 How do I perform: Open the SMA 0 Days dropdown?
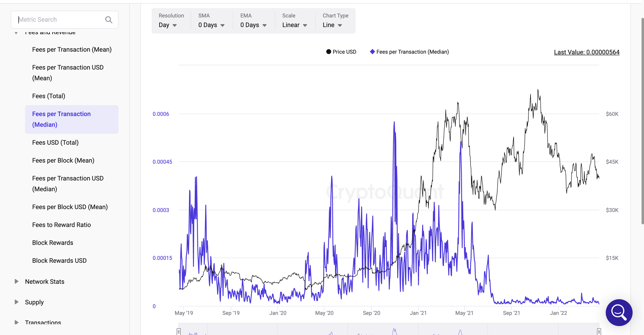211,25
